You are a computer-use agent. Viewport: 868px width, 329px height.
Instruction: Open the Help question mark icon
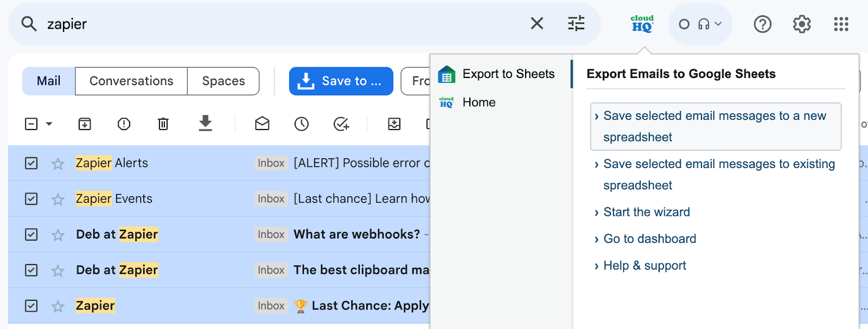[762, 24]
